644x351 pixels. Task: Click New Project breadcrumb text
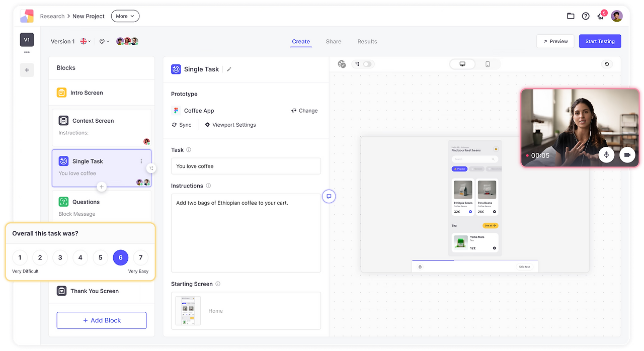click(89, 16)
